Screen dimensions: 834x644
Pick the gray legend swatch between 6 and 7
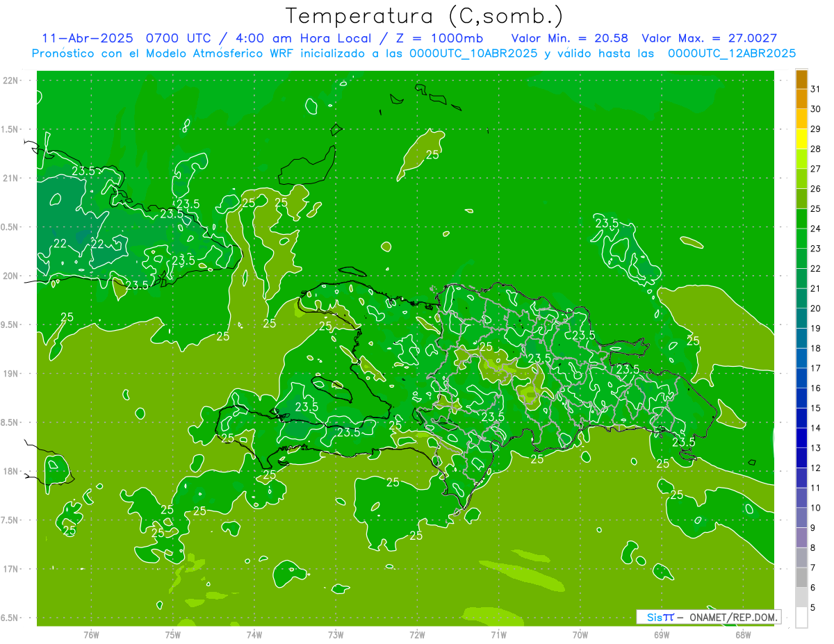[801, 577]
